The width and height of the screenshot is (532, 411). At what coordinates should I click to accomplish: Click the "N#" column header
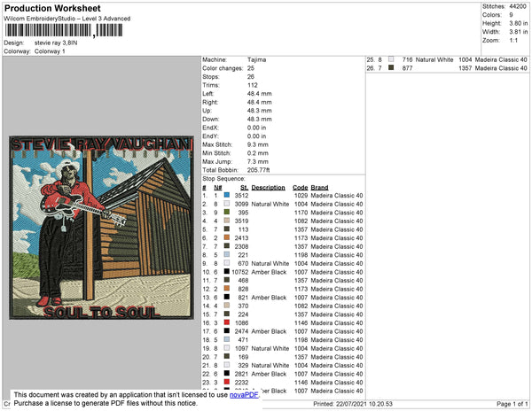pyautogui.click(x=218, y=188)
